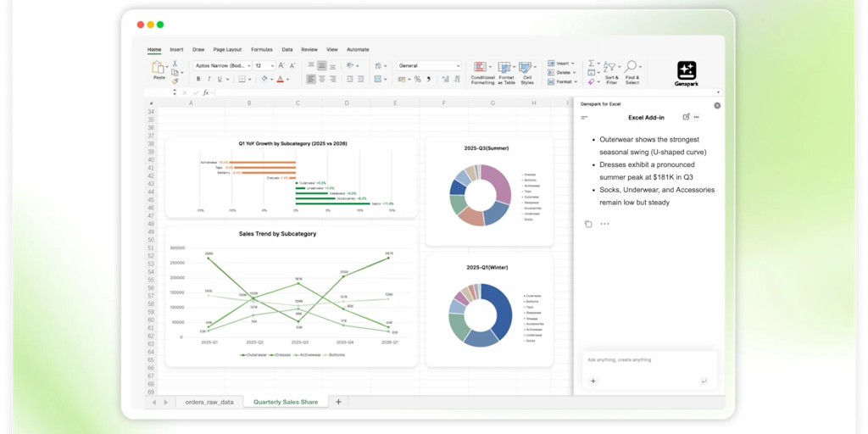The width and height of the screenshot is (868, 434).
Task: Expand the Format cells dropdown
Action: (576, 81)
